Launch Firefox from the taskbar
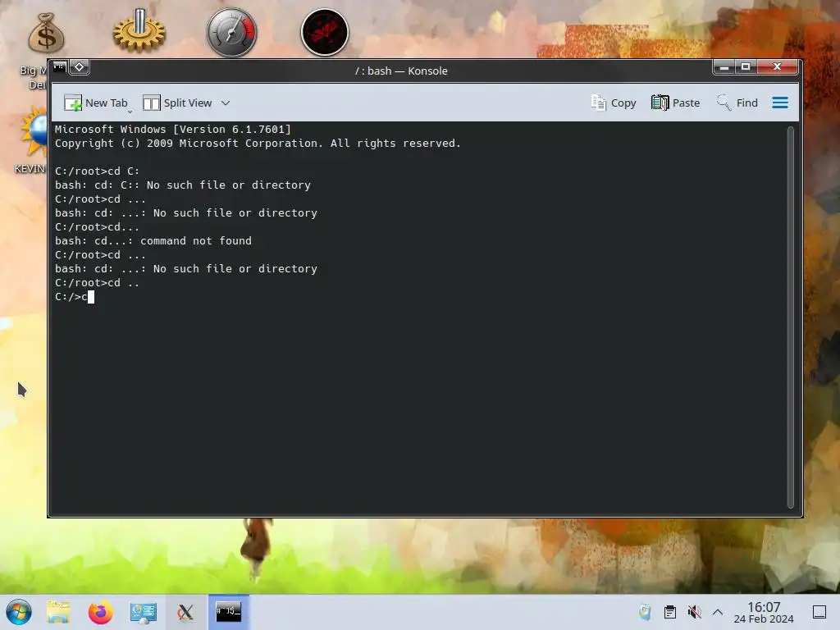 (101, 612)
